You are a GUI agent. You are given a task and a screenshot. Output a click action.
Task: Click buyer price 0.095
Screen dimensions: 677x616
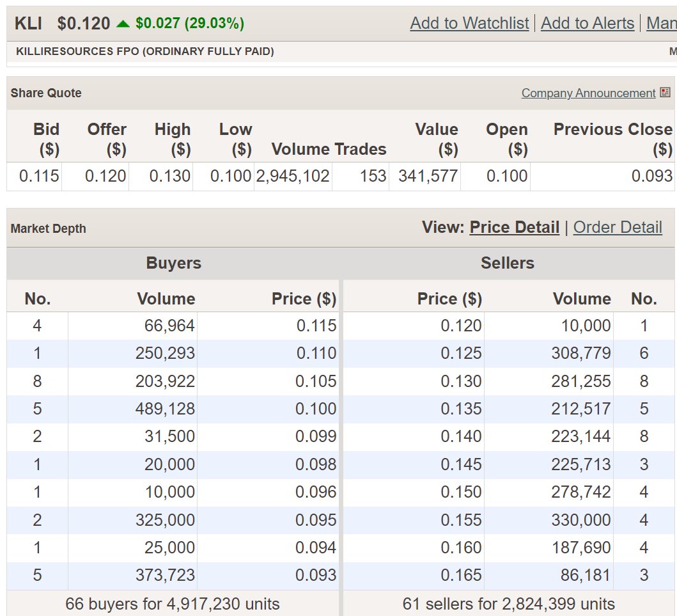pyautogui.click(x=316, y=520)
